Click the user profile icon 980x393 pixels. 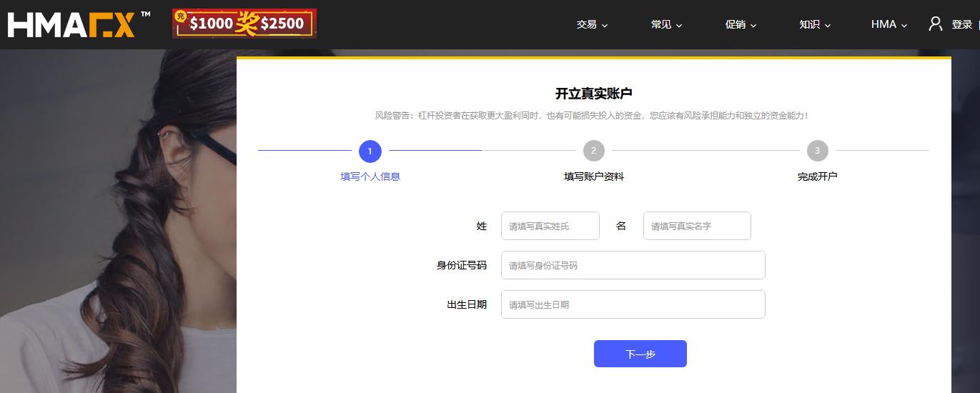point(936,24)
